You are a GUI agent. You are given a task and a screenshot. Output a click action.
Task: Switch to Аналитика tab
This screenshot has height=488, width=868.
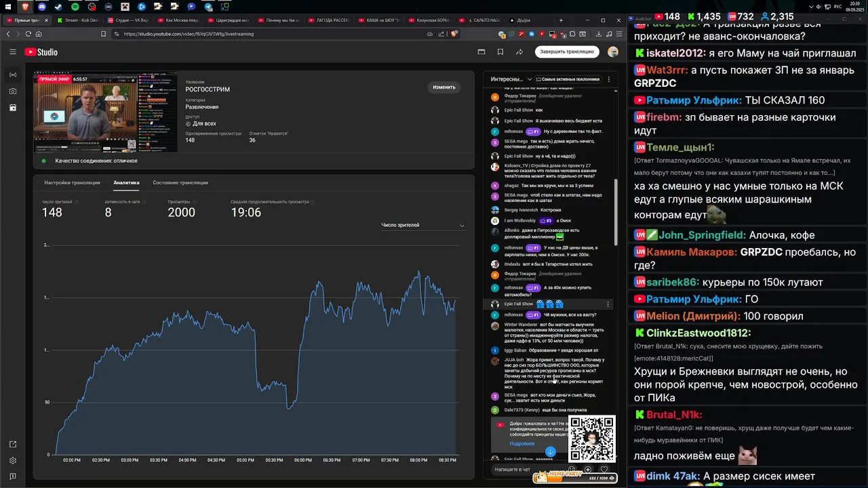(x=126, y=182)
